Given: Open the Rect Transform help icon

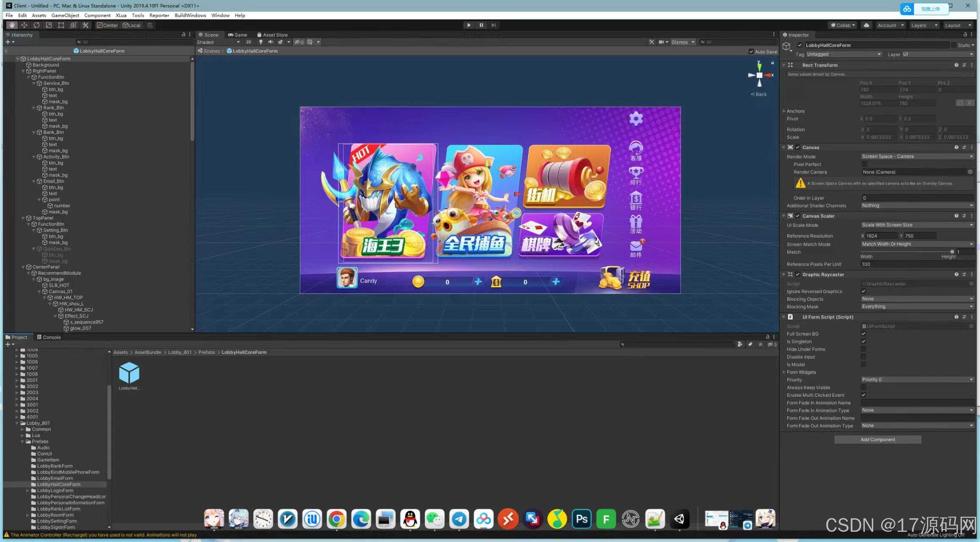Looking at the screenshot, I should point(956,65).
